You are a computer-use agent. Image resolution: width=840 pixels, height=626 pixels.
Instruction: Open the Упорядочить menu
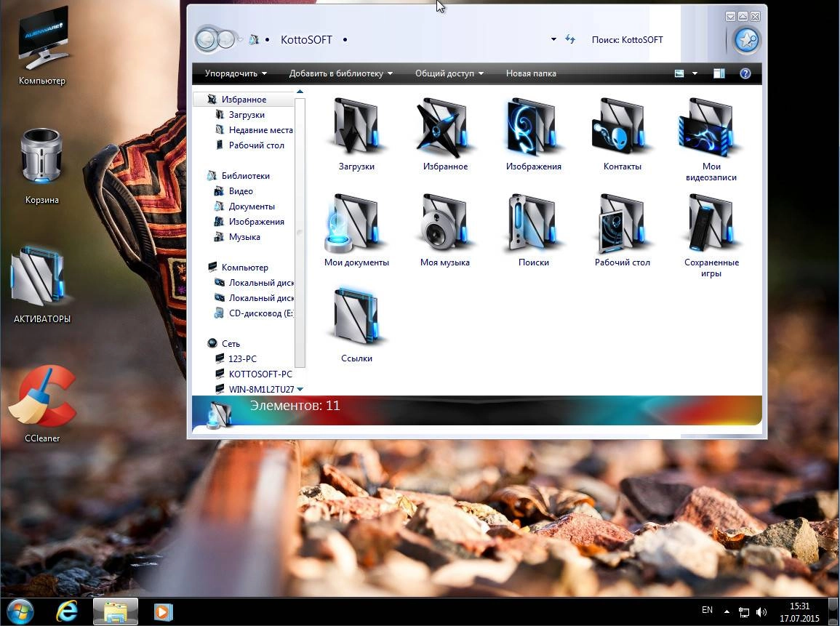[x=236, y=73]
